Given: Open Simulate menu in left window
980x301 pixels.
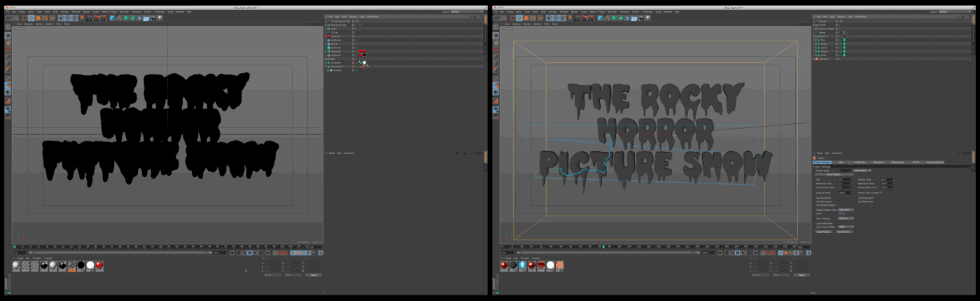Looking at the screenshot, I should [x=76, y=12].
